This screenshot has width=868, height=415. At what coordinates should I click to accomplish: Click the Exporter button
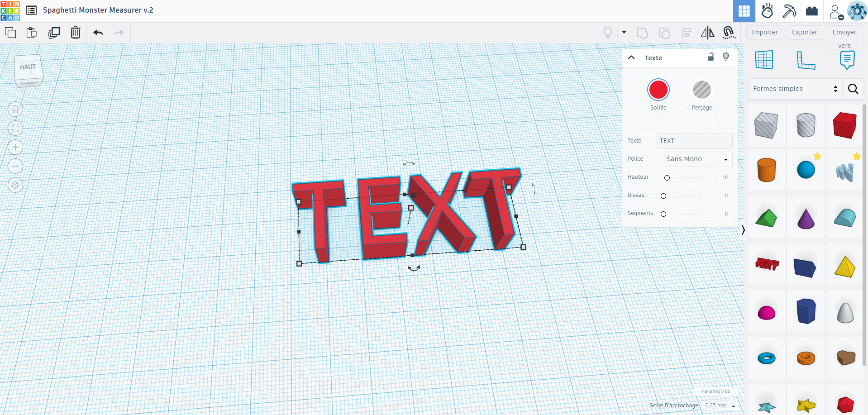(x=804, y=32)
